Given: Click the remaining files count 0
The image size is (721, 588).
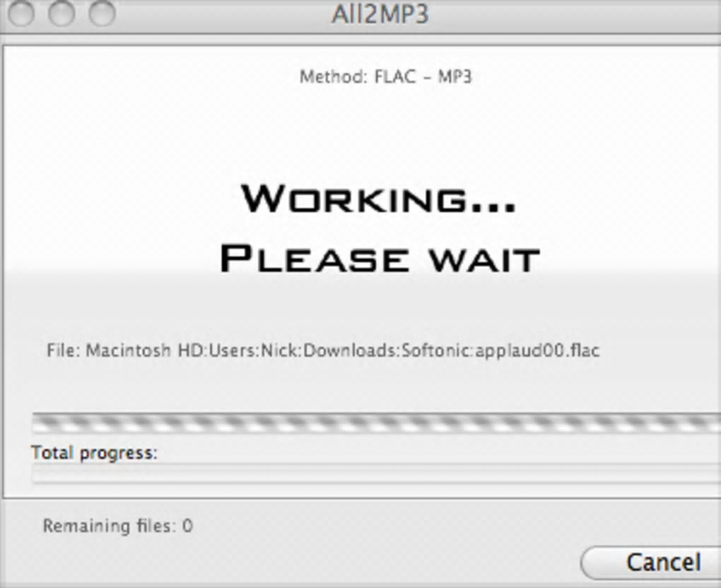Looking at the screenshot, I should (x=187, y=526).
